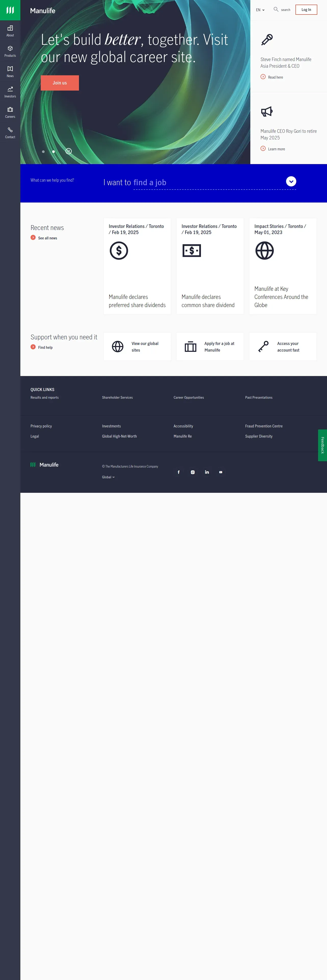Image resolution: width=327 pixels, height=980 pixels.
Task: Select the second carousel slide dot
Action: pos(53,152)
